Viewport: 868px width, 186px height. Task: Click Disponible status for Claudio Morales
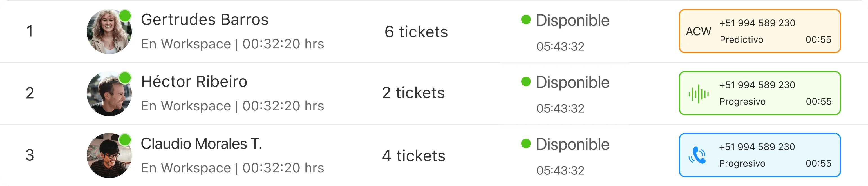pos(572,145)
